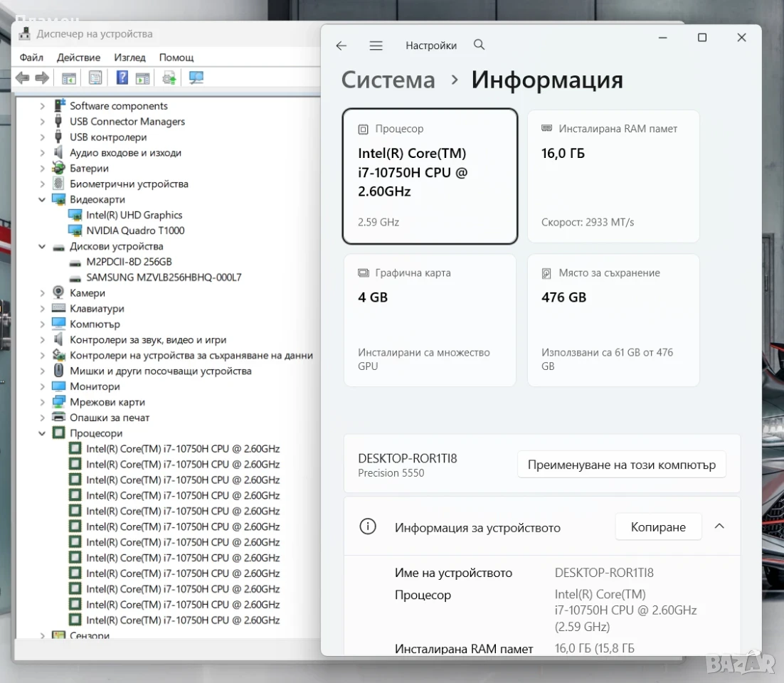Click the Опашки за печат printer icon
This screenshot has width=784, height=683.
[58, 417]
